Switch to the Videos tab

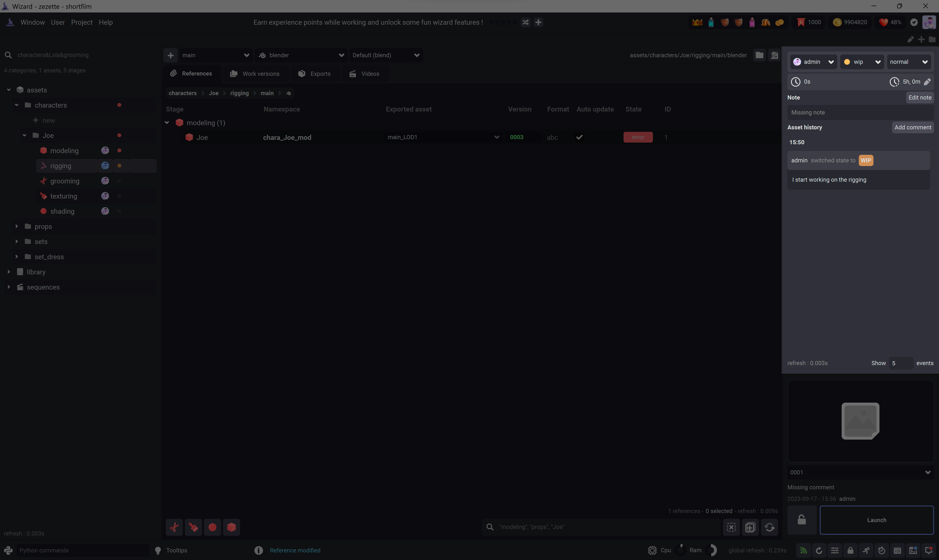coord(364,74)
